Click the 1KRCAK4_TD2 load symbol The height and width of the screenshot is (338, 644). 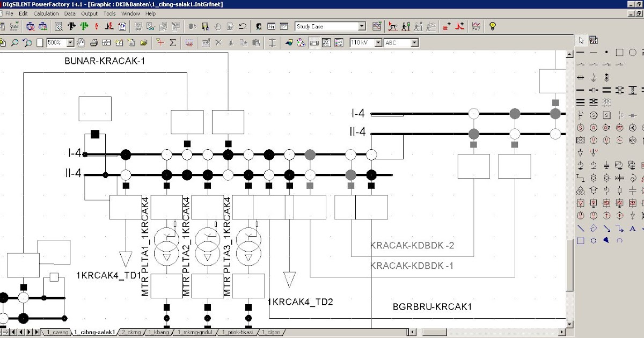click(x=290, y=278)
